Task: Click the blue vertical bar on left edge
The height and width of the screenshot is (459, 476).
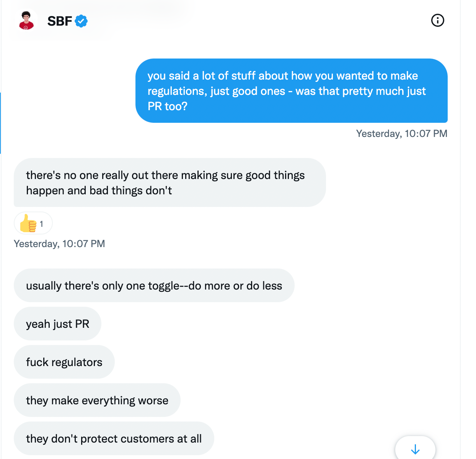Action: pyautogui.click(x=0, y=123)
